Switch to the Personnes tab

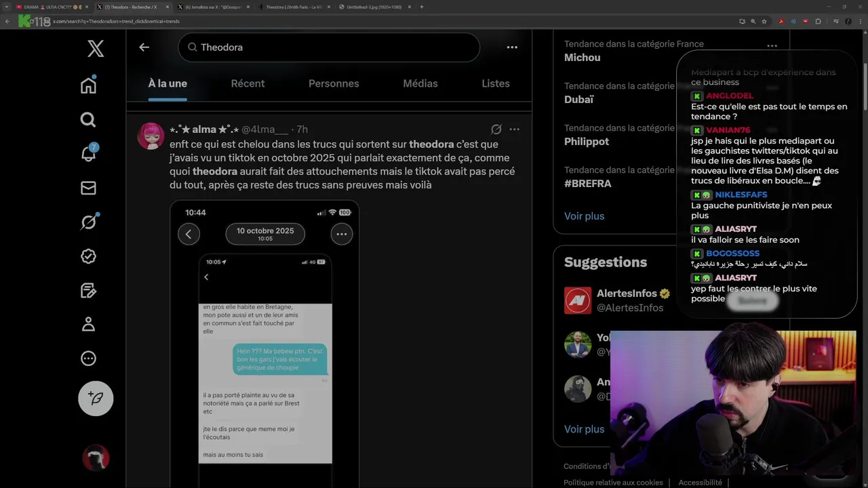[334, 83]
